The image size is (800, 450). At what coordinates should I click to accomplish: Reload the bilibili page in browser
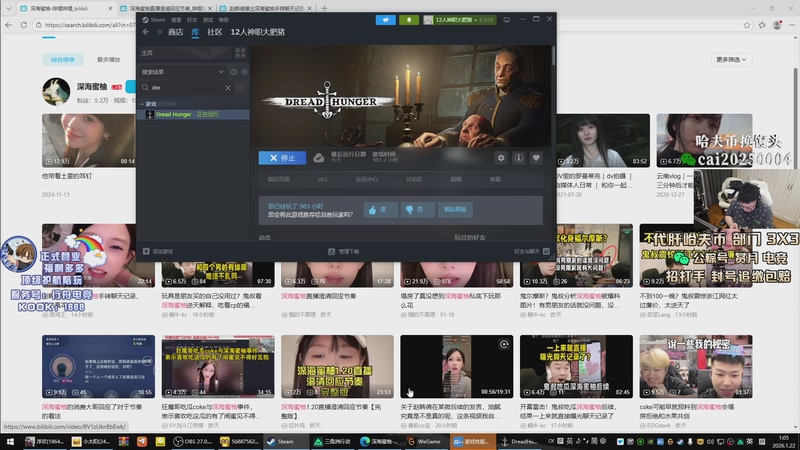(x=23, y=24)
